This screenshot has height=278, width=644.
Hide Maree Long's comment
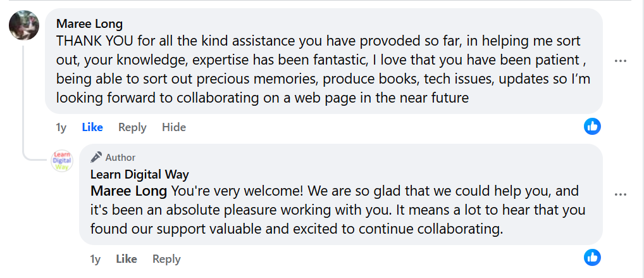click(x=174, y=127)
